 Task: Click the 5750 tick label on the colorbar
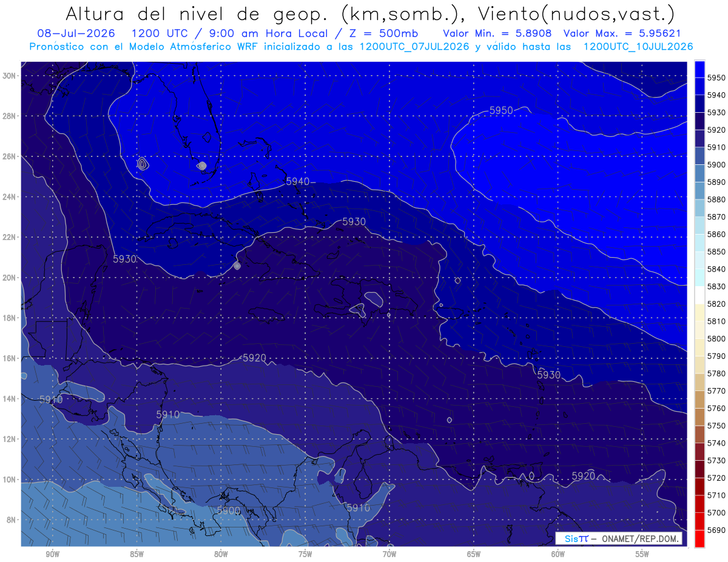point(716,426)
